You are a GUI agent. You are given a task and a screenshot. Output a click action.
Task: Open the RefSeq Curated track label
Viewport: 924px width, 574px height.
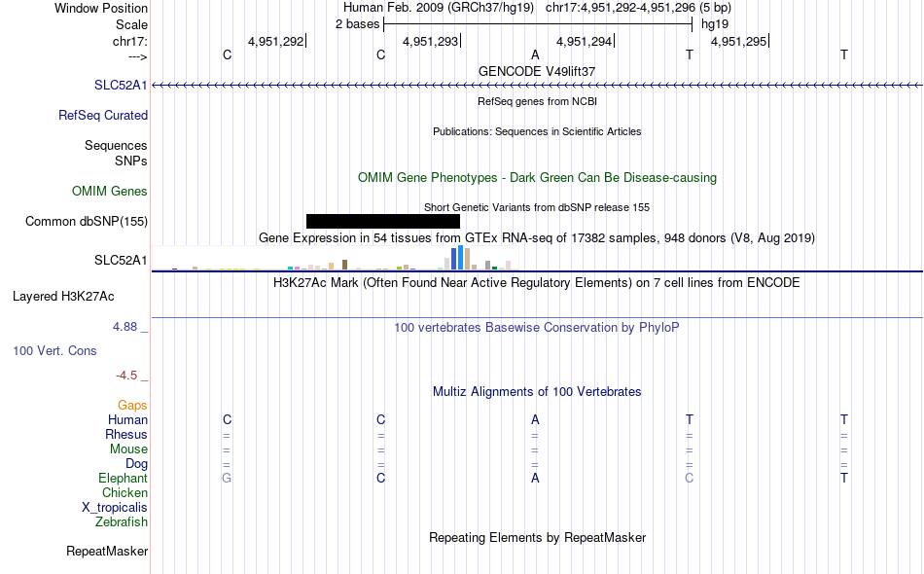coord(103,116)
